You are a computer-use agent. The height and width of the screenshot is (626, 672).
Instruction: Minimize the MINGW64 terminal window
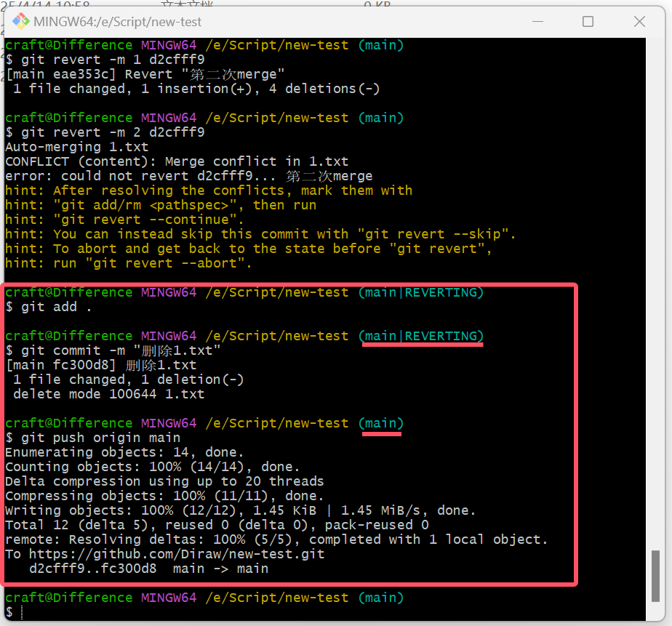coord(537,21)
